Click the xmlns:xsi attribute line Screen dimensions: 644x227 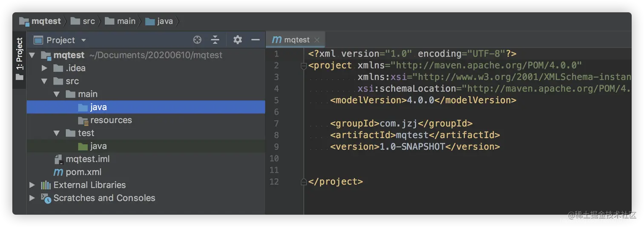[494, 77]
